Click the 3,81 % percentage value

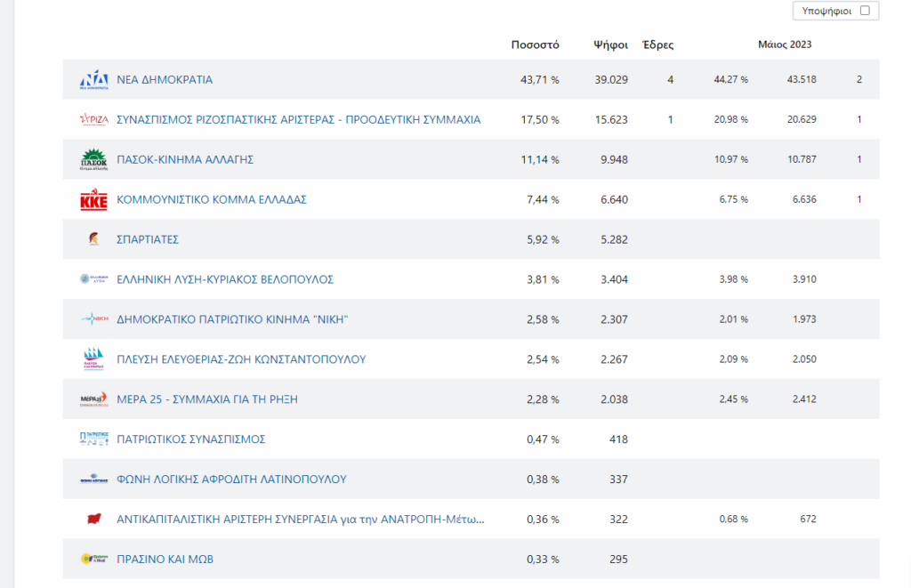pyautogui.click(x=543, y=279)
